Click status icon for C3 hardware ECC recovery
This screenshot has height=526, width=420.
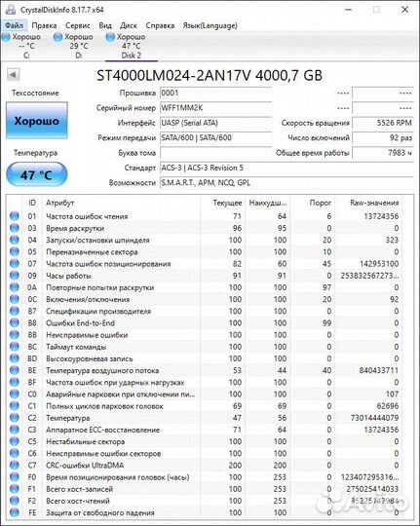14,430
